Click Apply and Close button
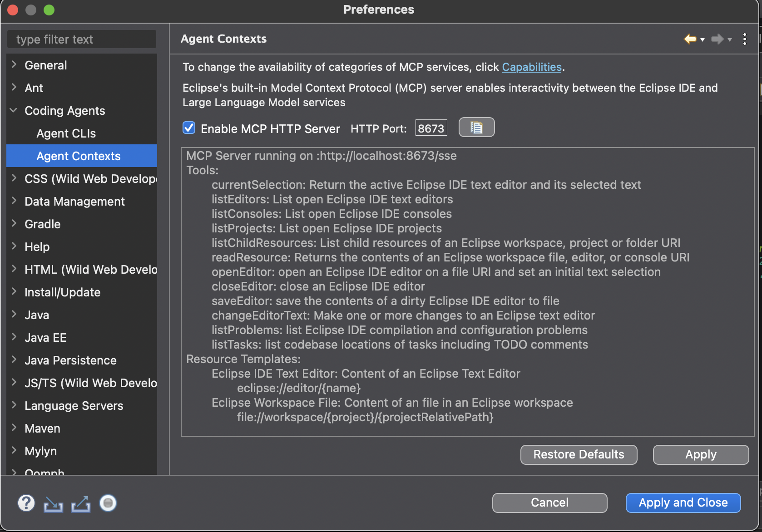The width and height of the screenshot is (762, 532). [x=683, y=502]
